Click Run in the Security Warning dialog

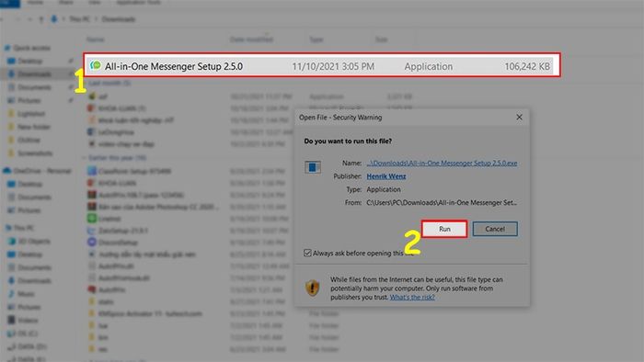[444, 229]
